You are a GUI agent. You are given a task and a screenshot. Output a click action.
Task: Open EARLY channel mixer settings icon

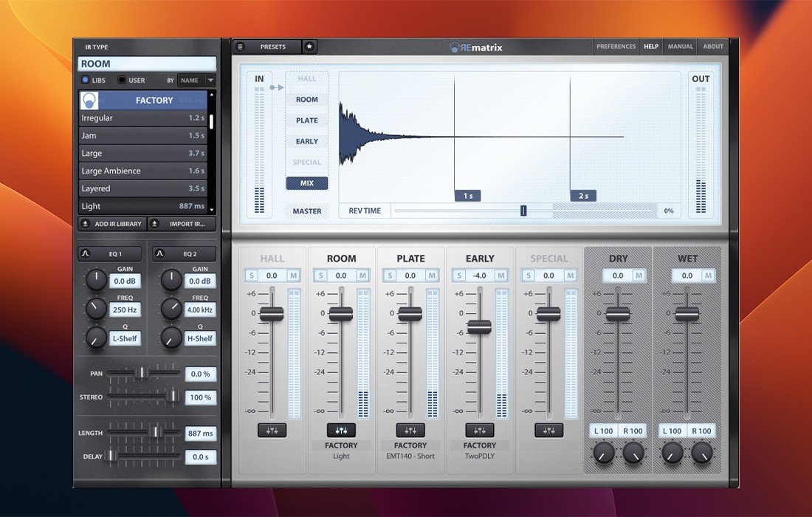(480, 431)
